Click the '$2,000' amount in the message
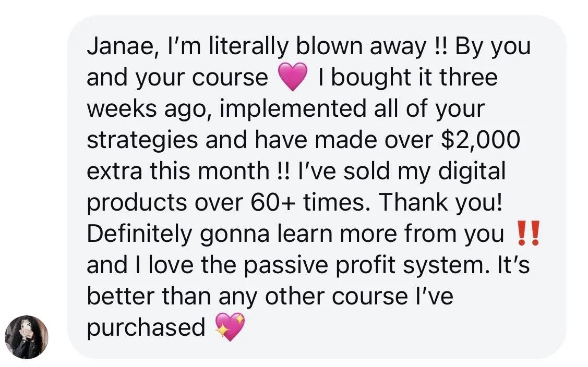Screen dimensions: 588x367 pyautogui.click(x=481, y=140)
